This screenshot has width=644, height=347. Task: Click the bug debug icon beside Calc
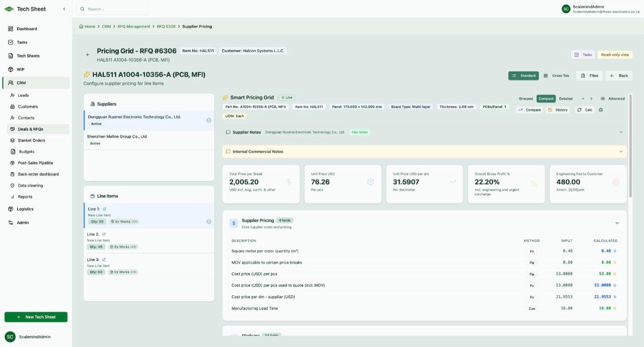click(601, 110)
